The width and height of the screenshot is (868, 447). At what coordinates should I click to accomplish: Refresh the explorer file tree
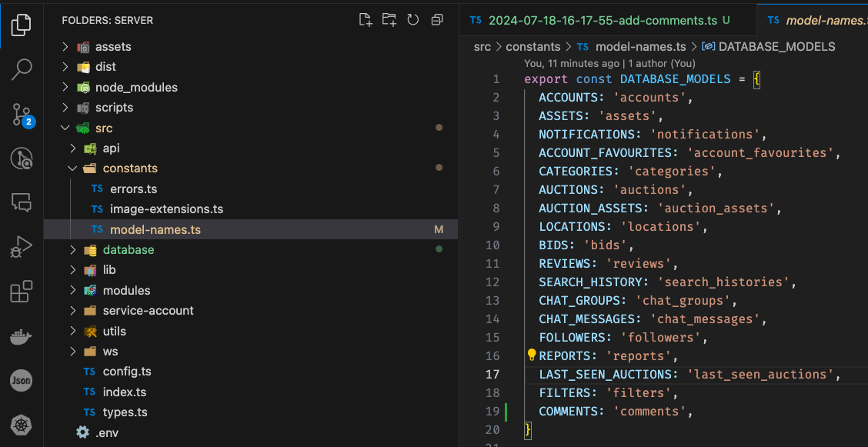[413, 20]
